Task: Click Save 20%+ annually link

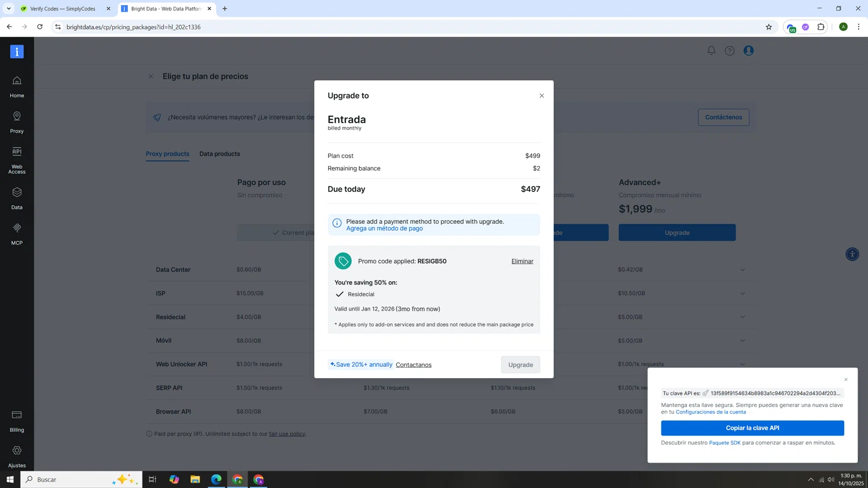Action: (361, 364)
